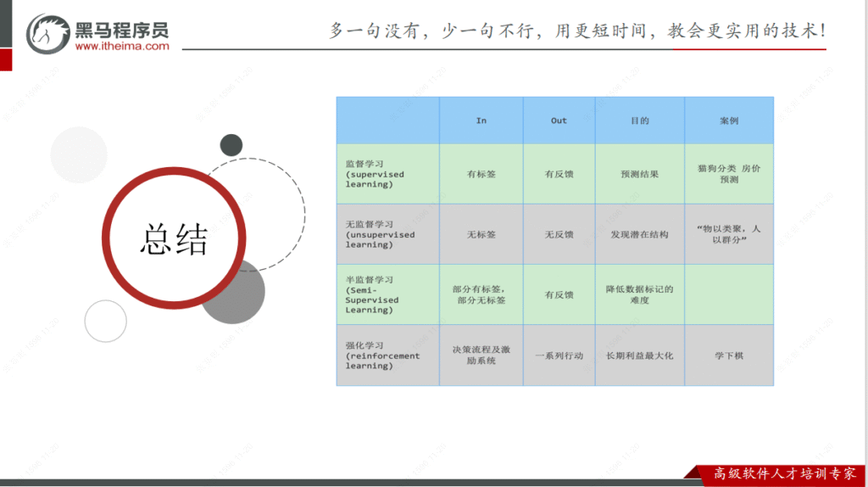Select the In column header
The width and height of the screenshot is (868, 487).
click(x=481, y=120)
